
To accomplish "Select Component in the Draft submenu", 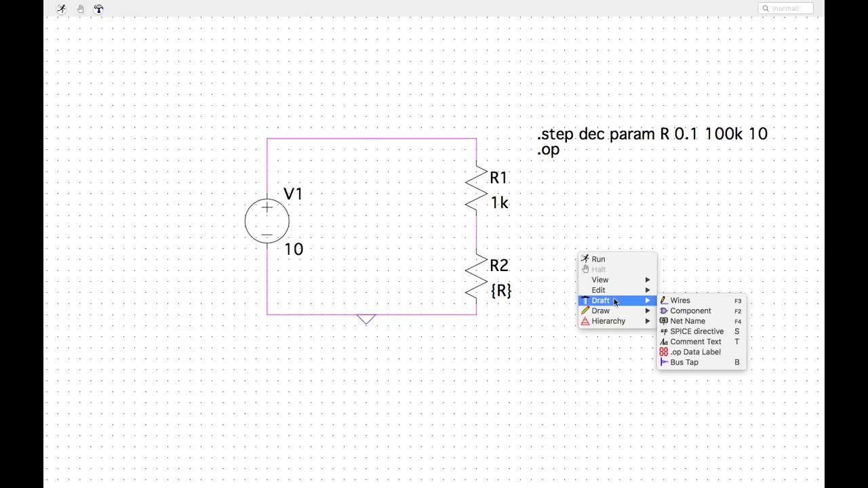I will 701,311.
